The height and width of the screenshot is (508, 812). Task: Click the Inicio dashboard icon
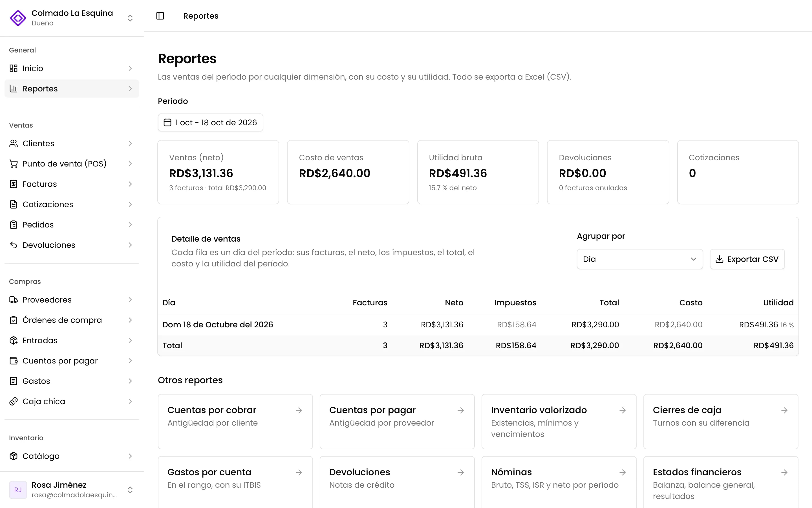(x=14, y=68)
